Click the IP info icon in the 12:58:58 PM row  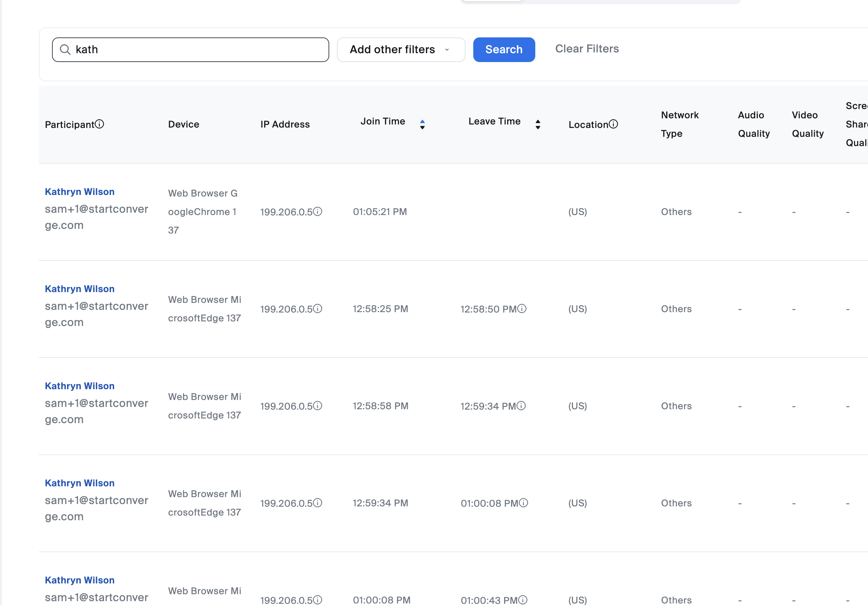pos(318,406)
